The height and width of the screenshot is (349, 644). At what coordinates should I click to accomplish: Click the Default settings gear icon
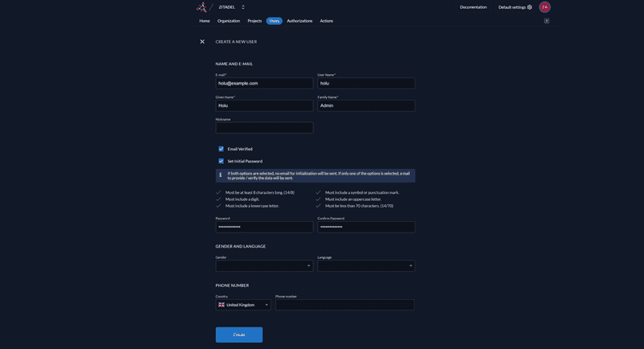click(530, 7)
